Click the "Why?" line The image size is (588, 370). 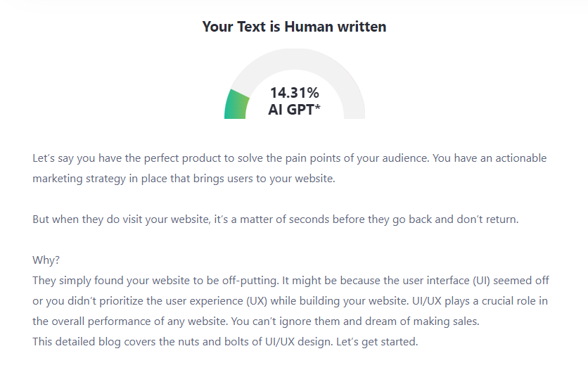click(x=46, y=260)
